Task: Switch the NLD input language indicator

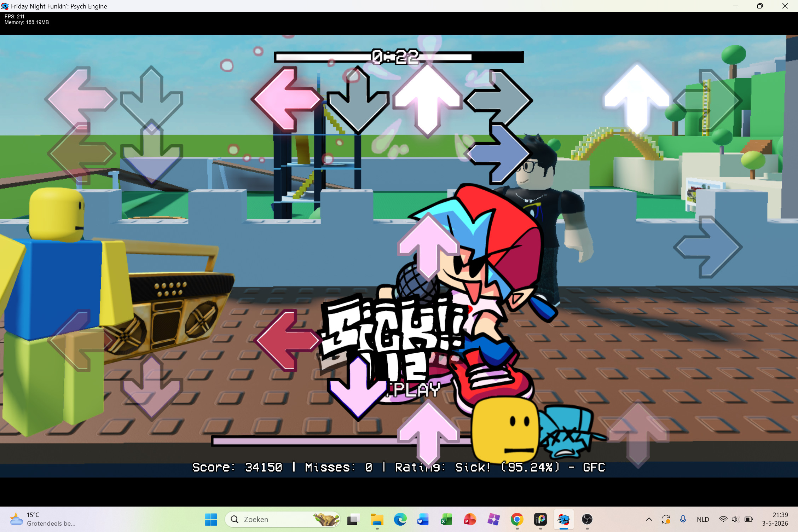Action: (703, 519)
